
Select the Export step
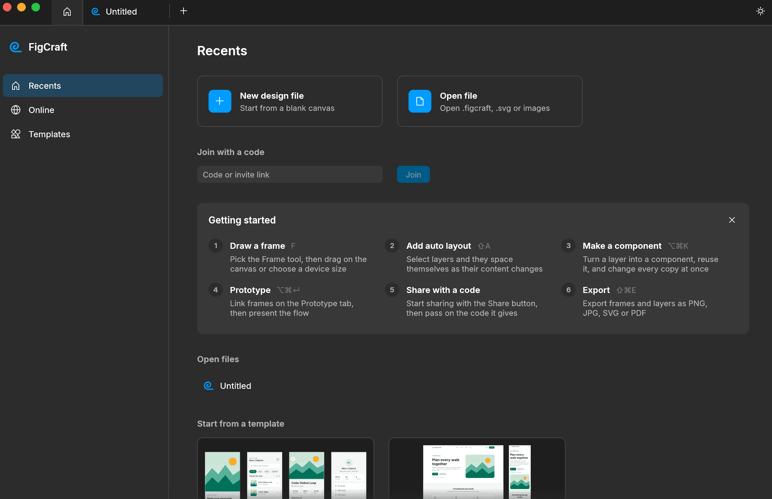[643, 301]
